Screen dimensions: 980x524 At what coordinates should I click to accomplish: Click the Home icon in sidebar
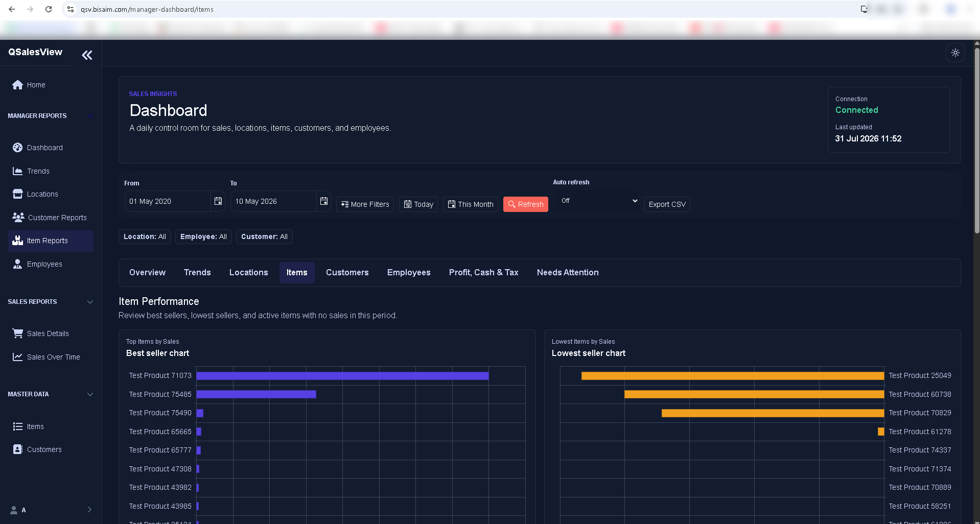click(18, 85)
